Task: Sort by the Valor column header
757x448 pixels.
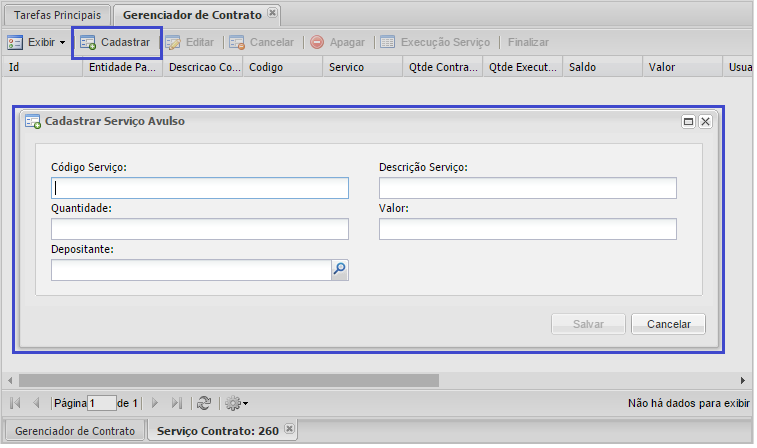Action: click(684, 67)
